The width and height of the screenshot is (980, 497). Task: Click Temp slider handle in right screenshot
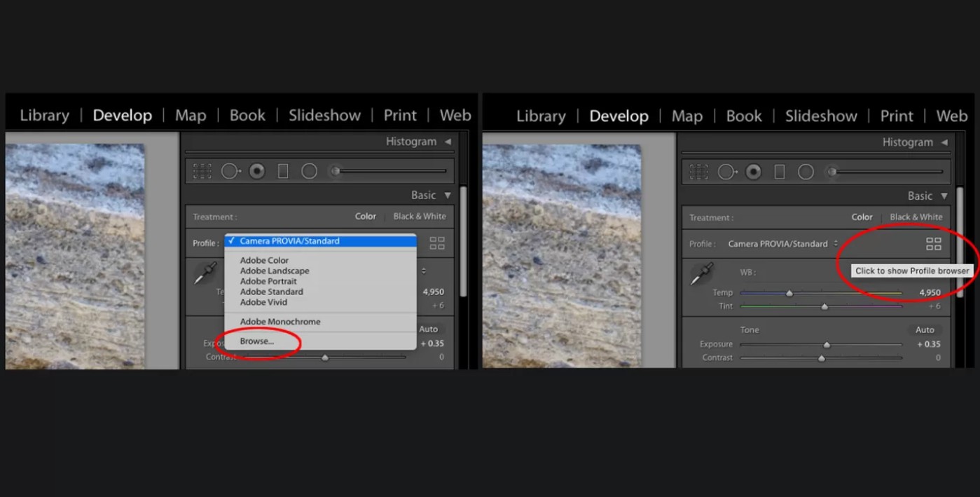tap(789, 294)
